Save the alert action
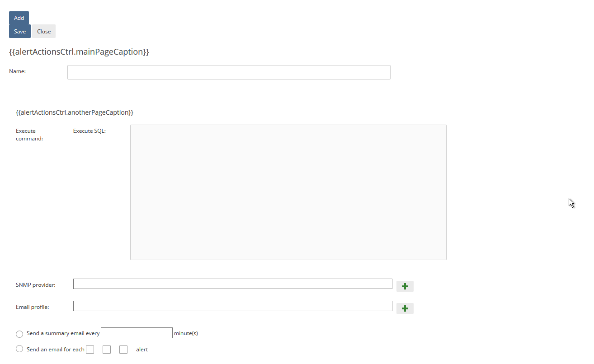The width and height of the screenshot is (594, 364). click(x=20, y=32)
